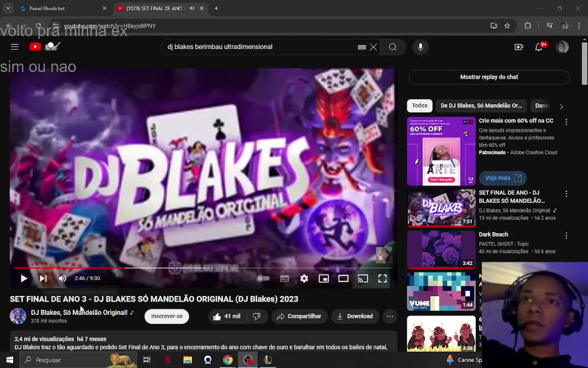
Task: Open the Dark Beach video title
Action: pos(494,234)
